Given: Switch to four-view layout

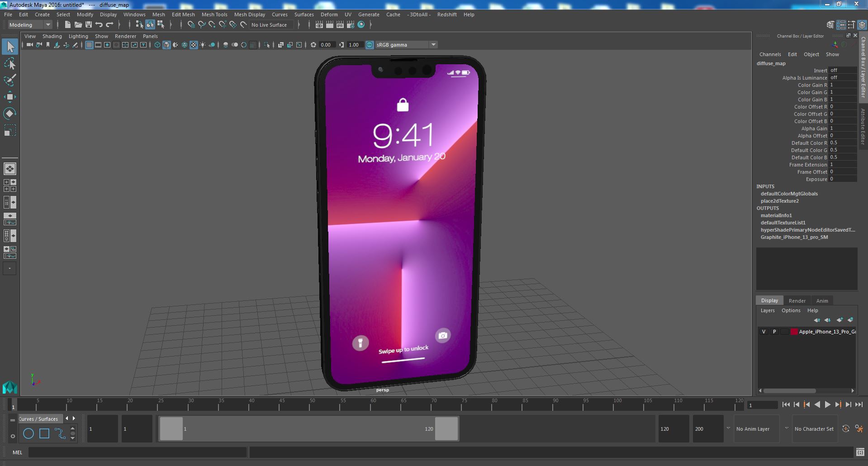Looking at the screenshot, I should click(10, 185).
